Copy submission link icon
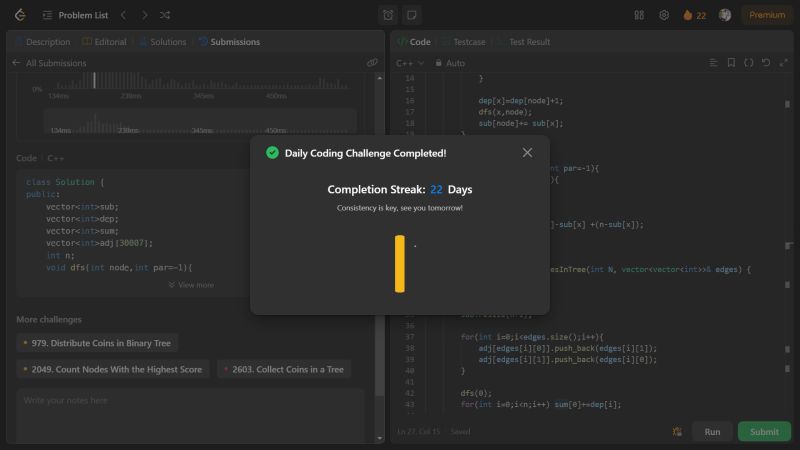The image size is (800, 450). pos(372,63)
